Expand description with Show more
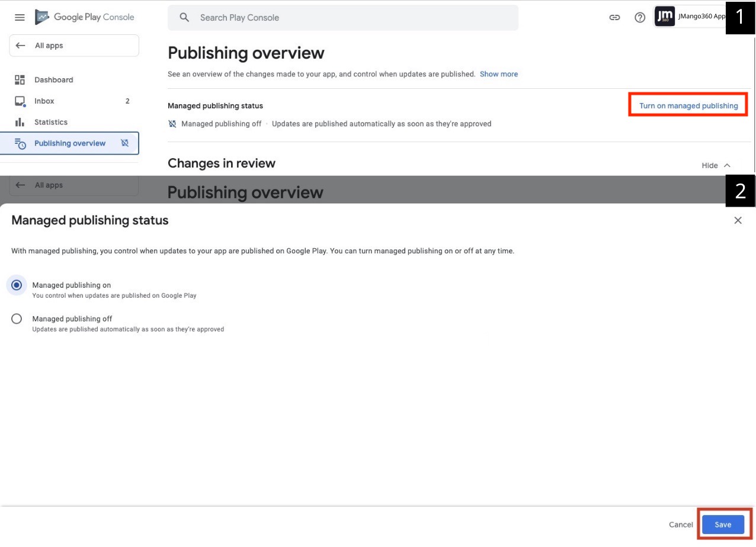This screenshot has width=756, height=547. tap(498, 74)
